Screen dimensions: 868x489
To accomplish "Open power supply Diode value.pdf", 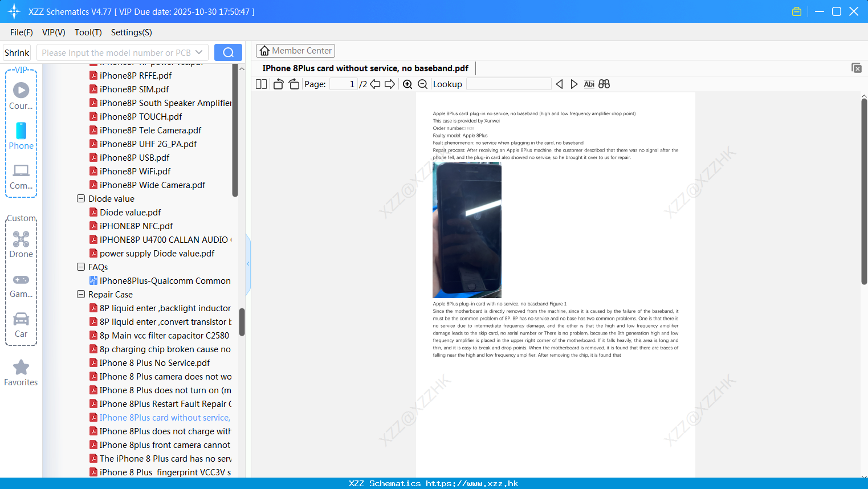I will coord(157,253).
